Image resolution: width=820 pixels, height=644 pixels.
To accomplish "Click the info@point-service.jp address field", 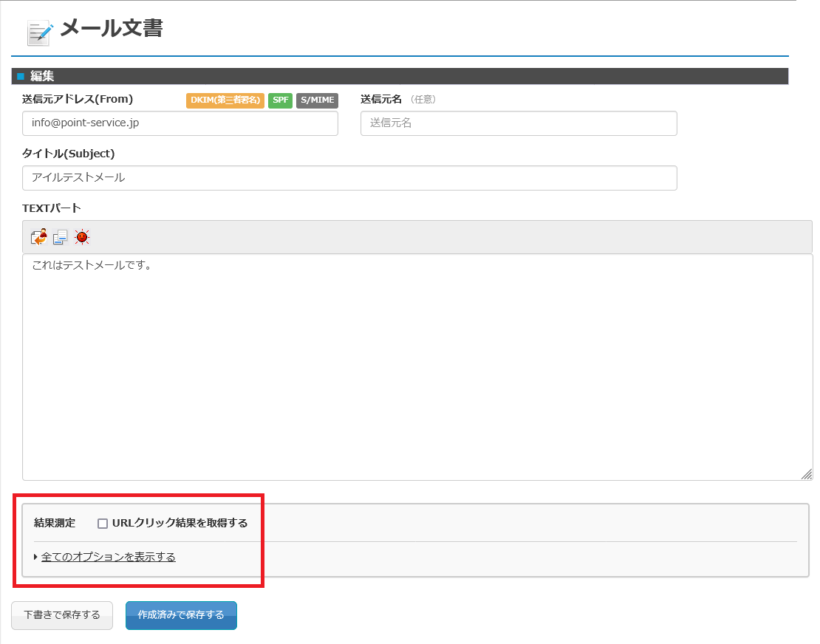I will point(180,123).
